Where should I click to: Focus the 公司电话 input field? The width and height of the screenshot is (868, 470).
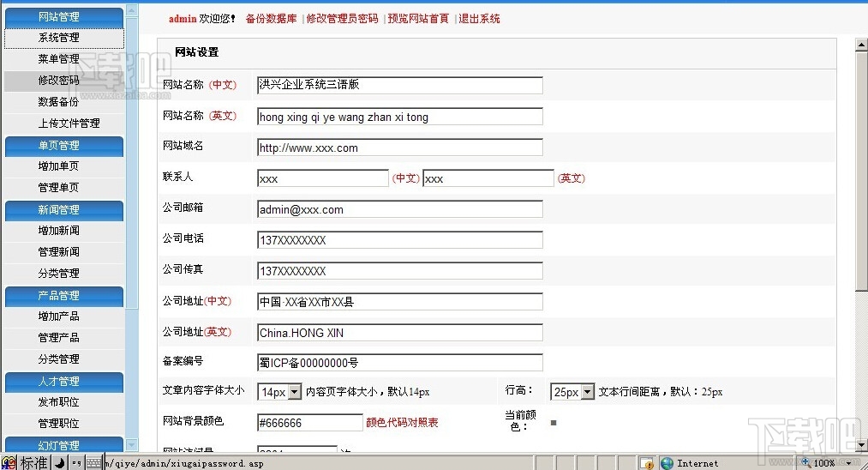pos(399,240)
